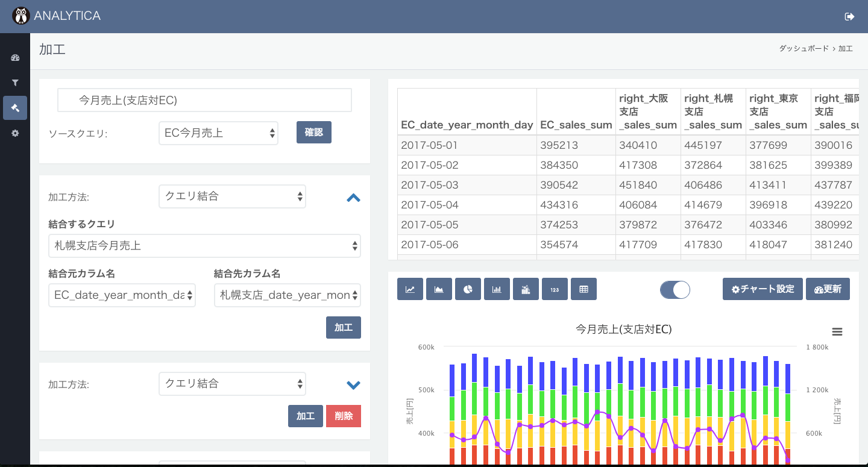Select the 2017-05-06 date cell
Viewport: 868px width, 467px height.
(467, 245)
